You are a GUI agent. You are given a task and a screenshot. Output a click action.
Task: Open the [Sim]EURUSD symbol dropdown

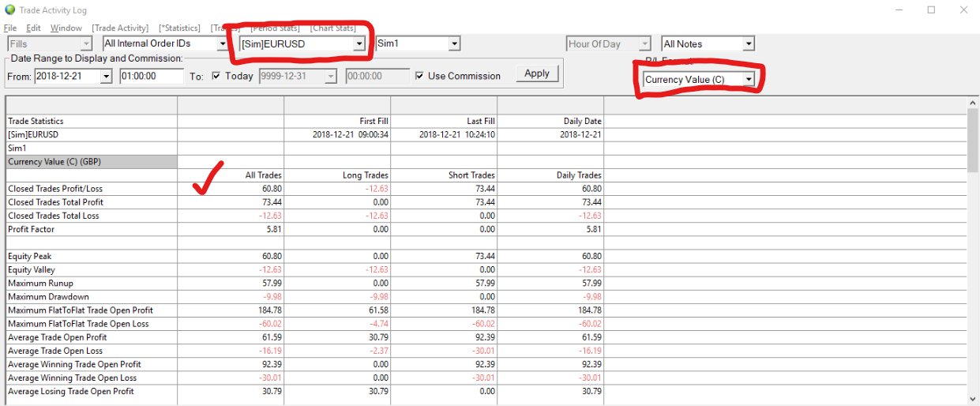(x=359, y=44)
